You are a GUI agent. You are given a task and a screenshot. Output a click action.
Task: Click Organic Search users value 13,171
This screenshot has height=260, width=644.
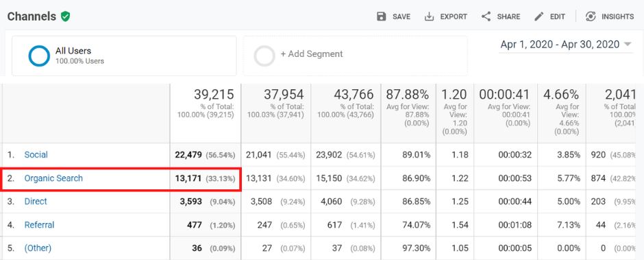[189, 178]
